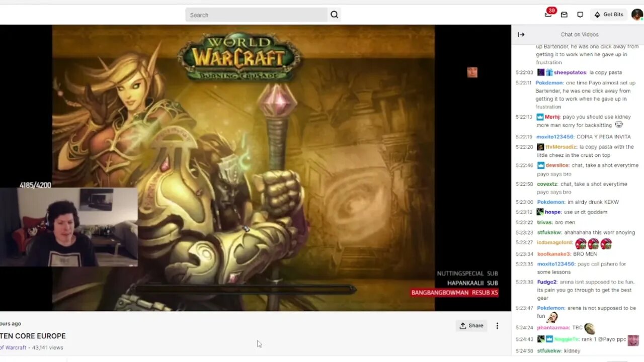This screenshot has height=362, width=644.
Task: Click the World of Warcraft logo in video
Action: click(x=239, y=56)
